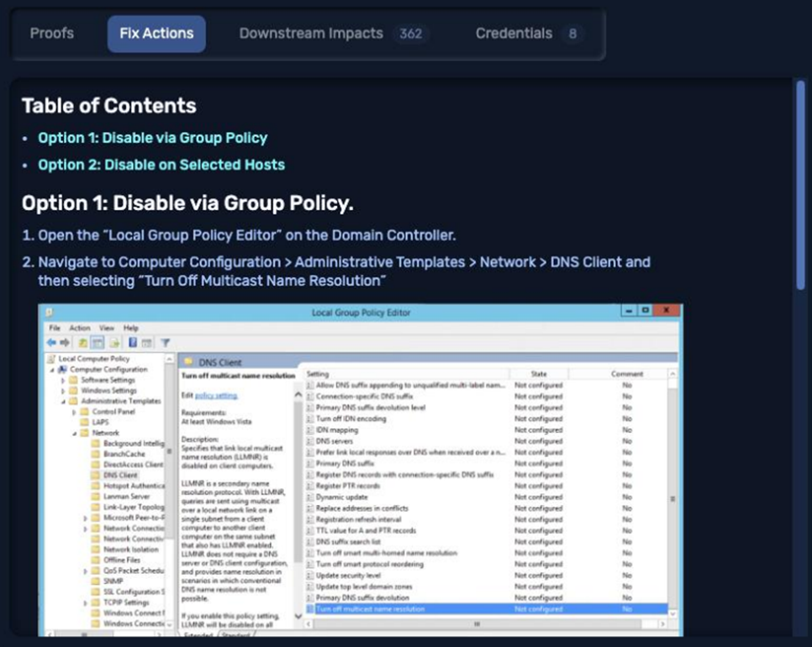Click the Export list toolbar icon
The height and width of the screenshot is (647, 812).
tap(113, 343)
